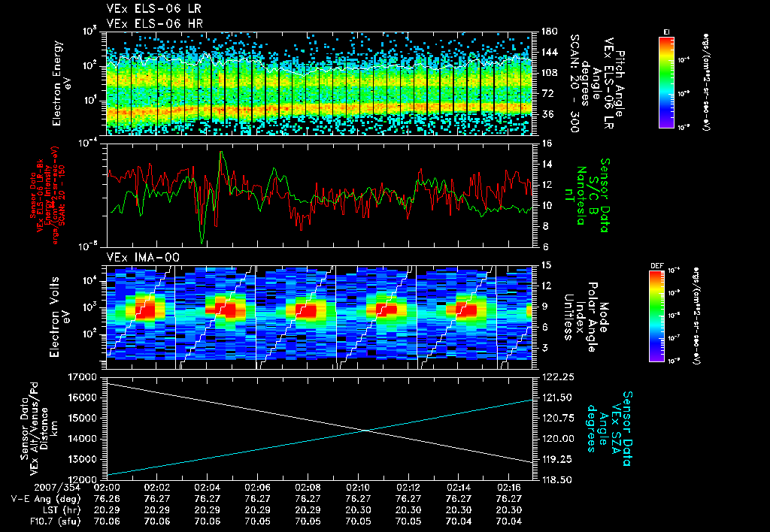Select the VEx ELS-06 HR title
This screenshot has width=770, height=532.
(155, 23)
